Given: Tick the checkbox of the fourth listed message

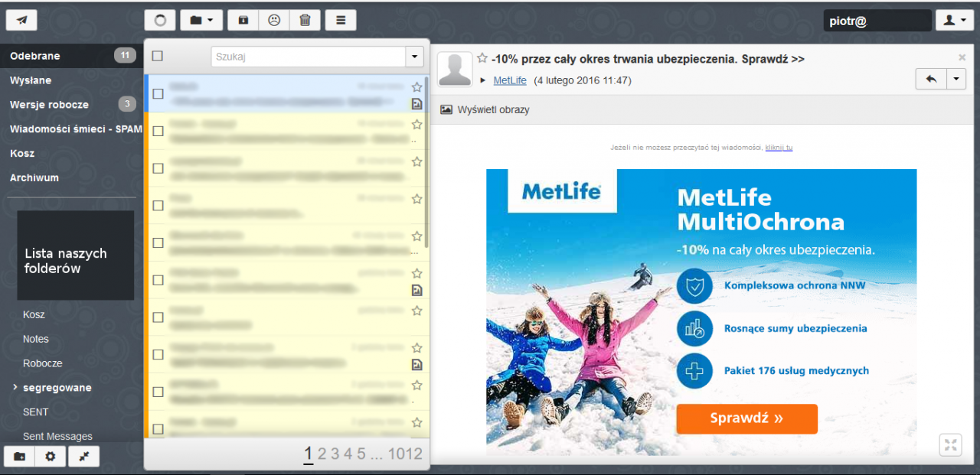Looking at the screenshot, I should click(x=158, y=206).
